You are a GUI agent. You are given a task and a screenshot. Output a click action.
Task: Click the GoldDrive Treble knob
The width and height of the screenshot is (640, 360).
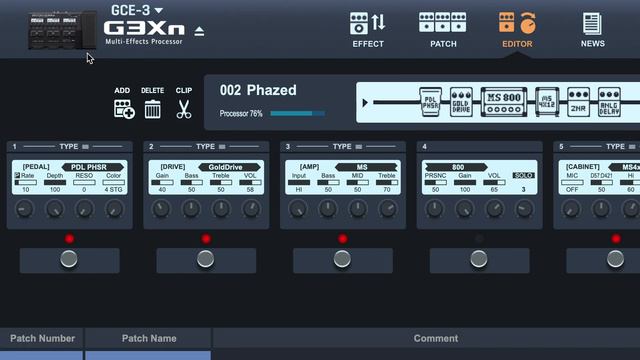pos(221,209)
